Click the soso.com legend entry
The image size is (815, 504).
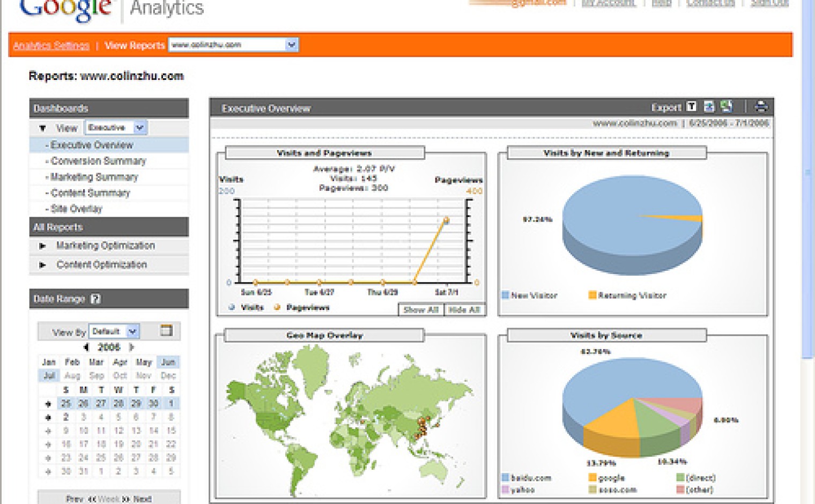[612, 490]
